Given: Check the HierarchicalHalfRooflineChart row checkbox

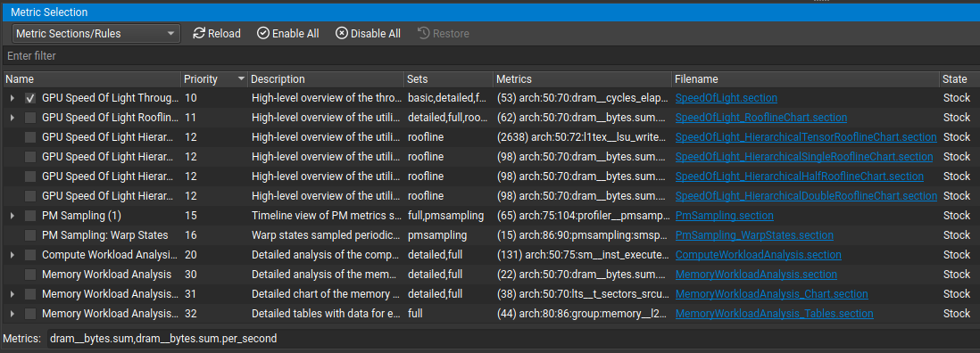Looking at the screenshot, I should [x=30, y=176].
